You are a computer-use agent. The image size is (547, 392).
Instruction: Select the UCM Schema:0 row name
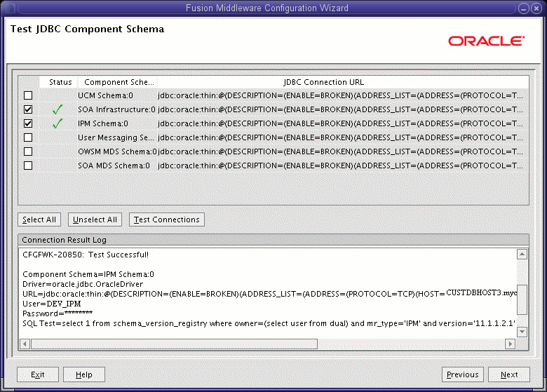pos(105,95)
